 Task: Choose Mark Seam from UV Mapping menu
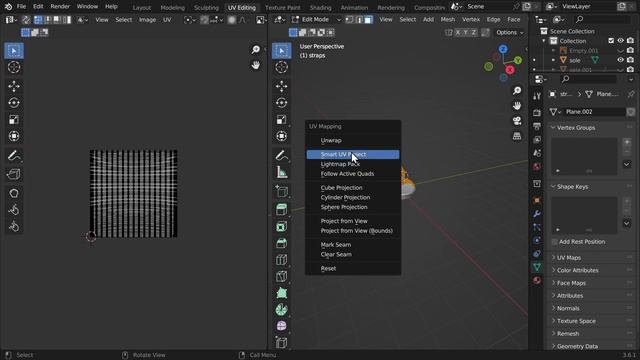pos(353,244)
